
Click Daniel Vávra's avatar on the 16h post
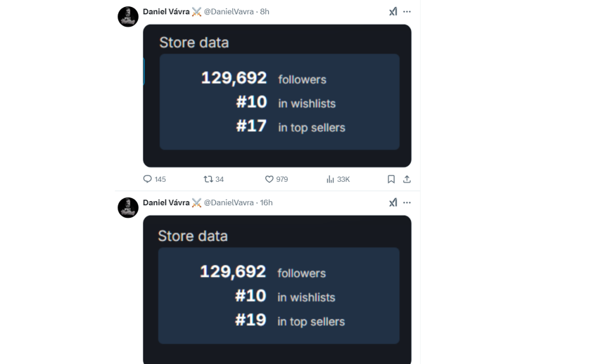click(x=128, y=208)
